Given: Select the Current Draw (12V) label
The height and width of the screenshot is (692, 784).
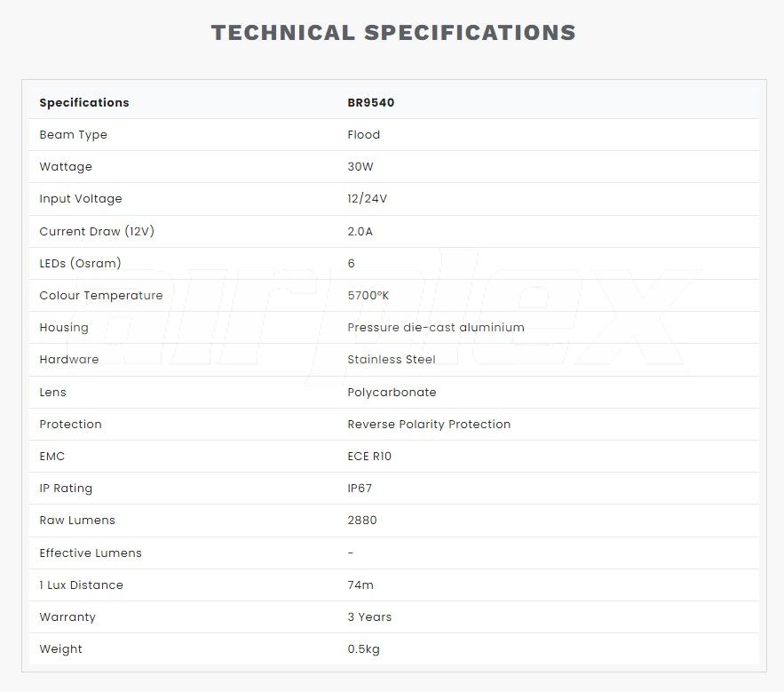Looking at the screenshot, I should pos(97,232).
